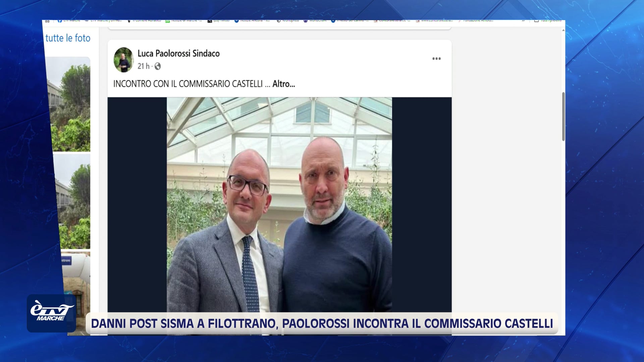Viewport: 644px width, 362px height.
Task: Click the page's vertical scrollbar thumb
Action: (x=563, y=116)
